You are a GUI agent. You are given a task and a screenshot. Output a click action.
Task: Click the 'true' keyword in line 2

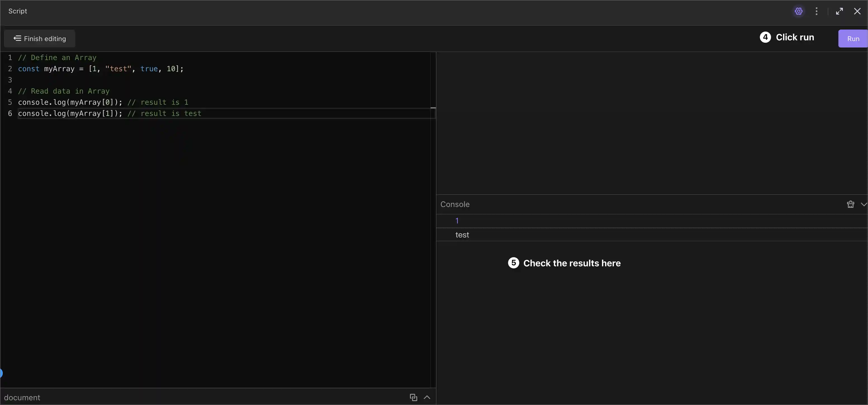coord(149,69)
